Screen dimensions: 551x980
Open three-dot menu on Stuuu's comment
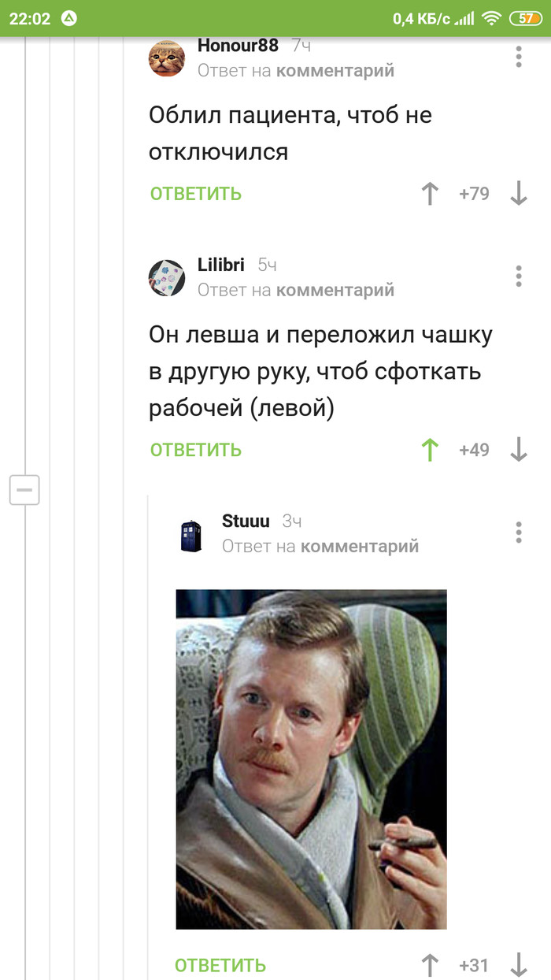tap(519, 533)
